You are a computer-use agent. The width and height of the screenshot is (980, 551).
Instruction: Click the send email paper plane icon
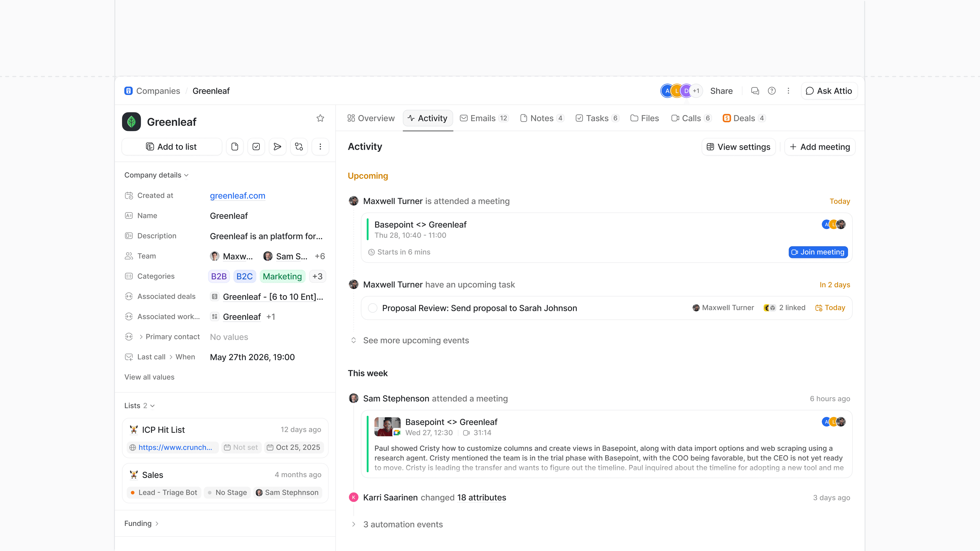(277, 147)
